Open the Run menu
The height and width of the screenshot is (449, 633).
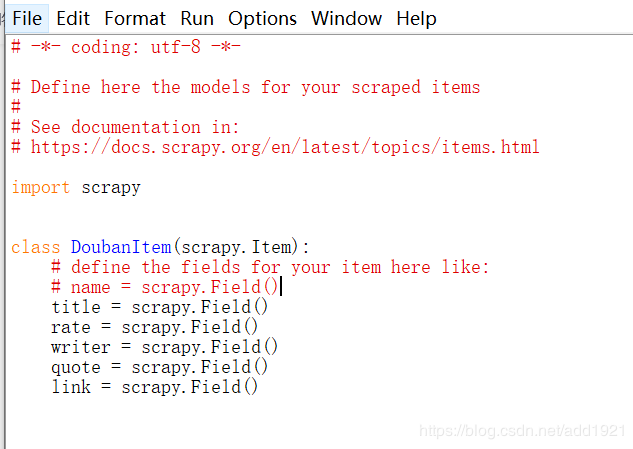click(x=197, y=19)
